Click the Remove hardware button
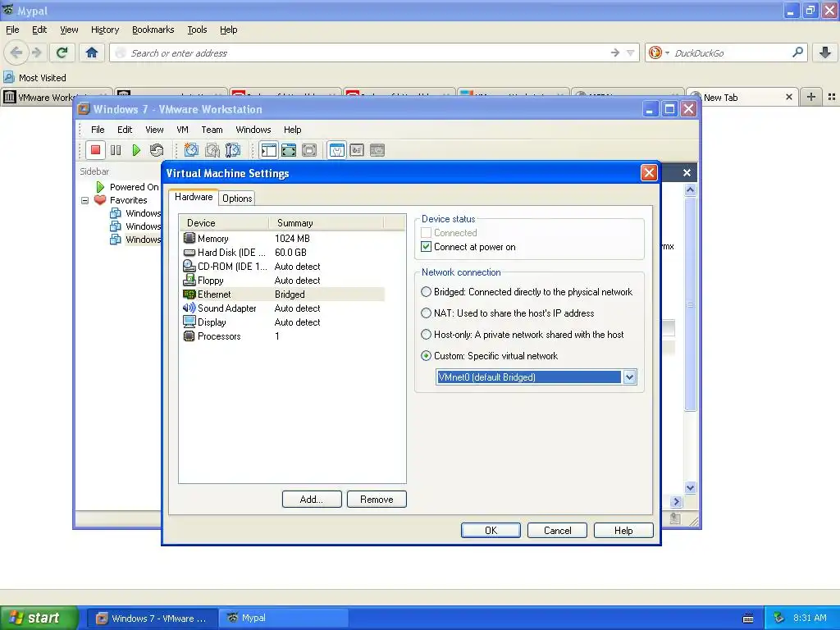This screenshot has width=840, height=630. 377,500
